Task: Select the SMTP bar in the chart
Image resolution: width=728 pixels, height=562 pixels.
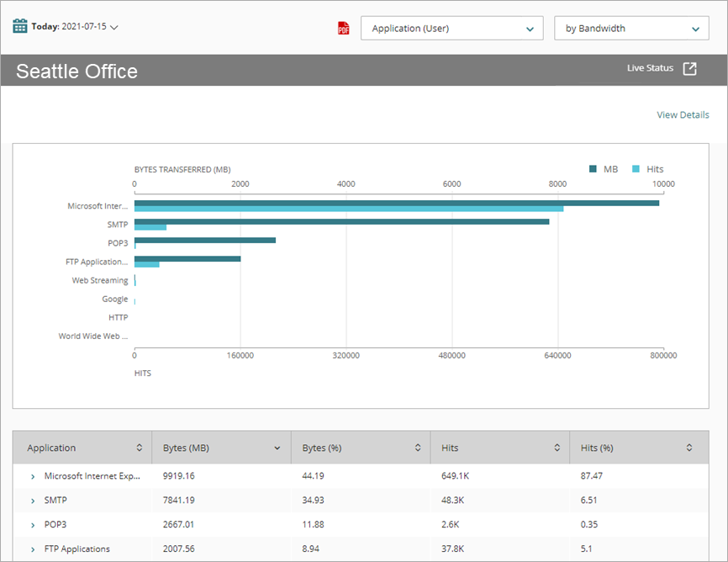Action: [x=336, y=221]
